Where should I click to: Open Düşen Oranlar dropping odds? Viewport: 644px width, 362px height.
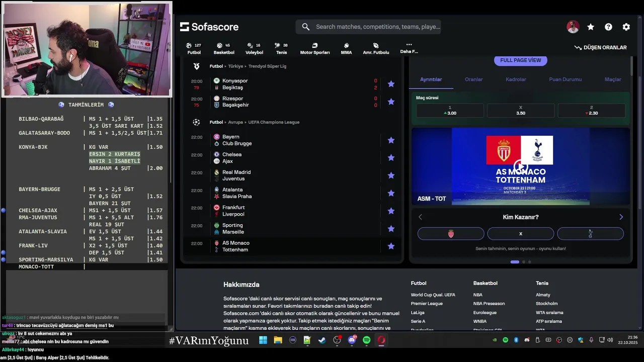point(600,47)
